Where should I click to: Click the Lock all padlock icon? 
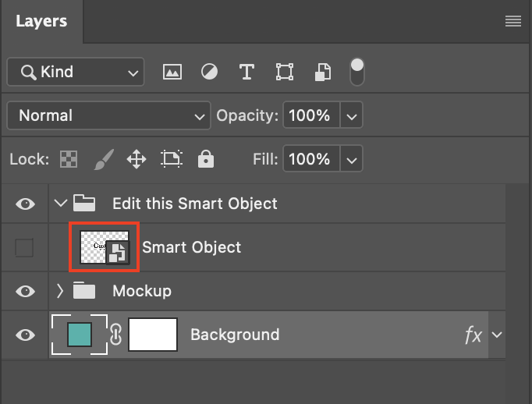click(206, 160)
